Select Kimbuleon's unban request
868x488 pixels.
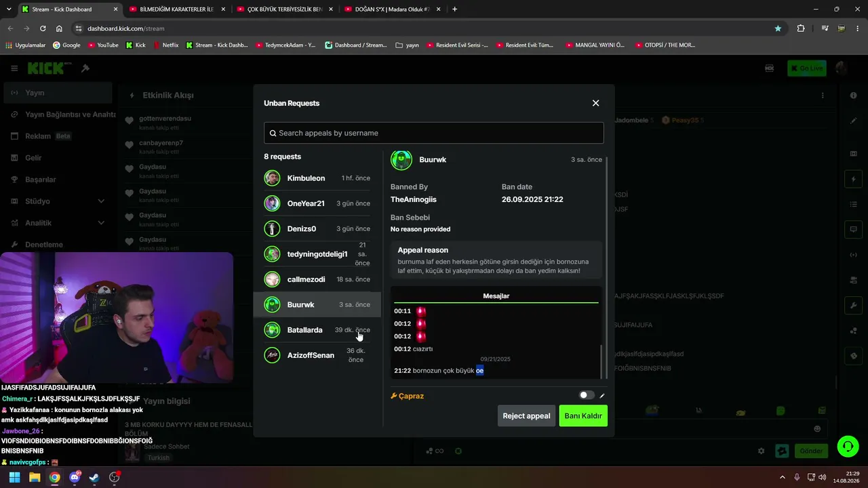317,178
